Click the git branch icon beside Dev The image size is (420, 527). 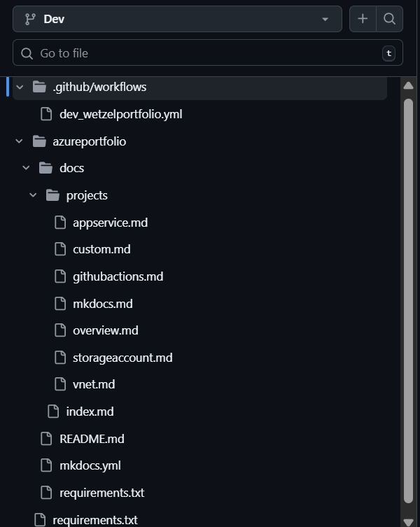pos(30,19)
